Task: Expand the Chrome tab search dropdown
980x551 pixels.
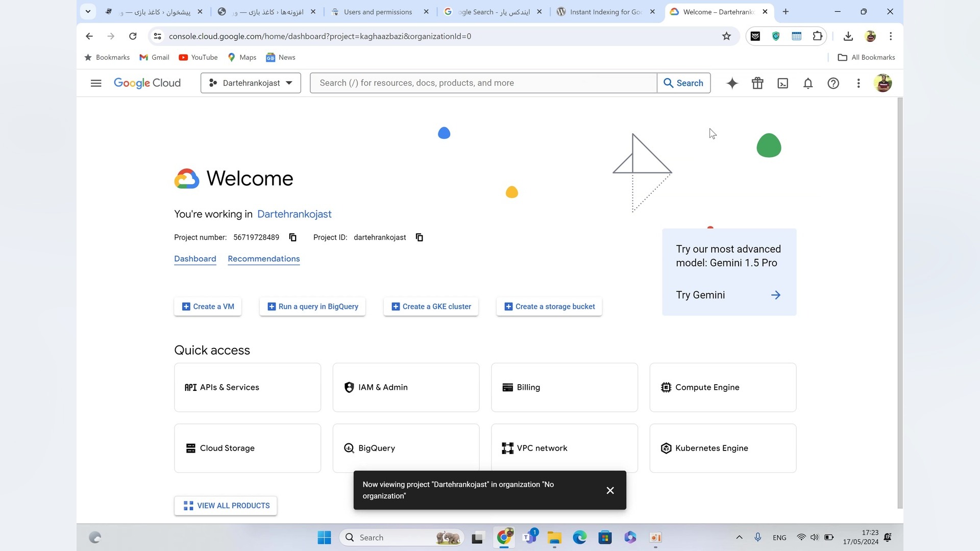Action: click(88, 11)
